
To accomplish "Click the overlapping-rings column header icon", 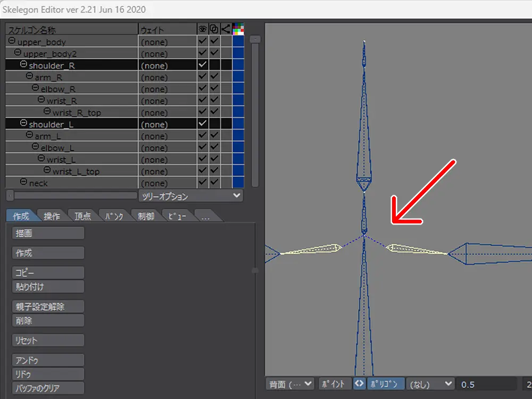I will click(x=214, y=29).
